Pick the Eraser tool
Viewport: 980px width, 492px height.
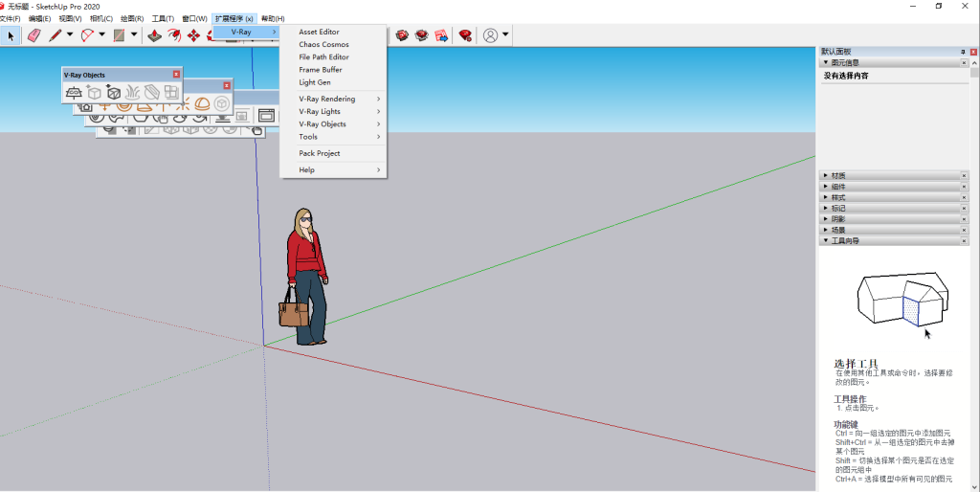point(34,35)
